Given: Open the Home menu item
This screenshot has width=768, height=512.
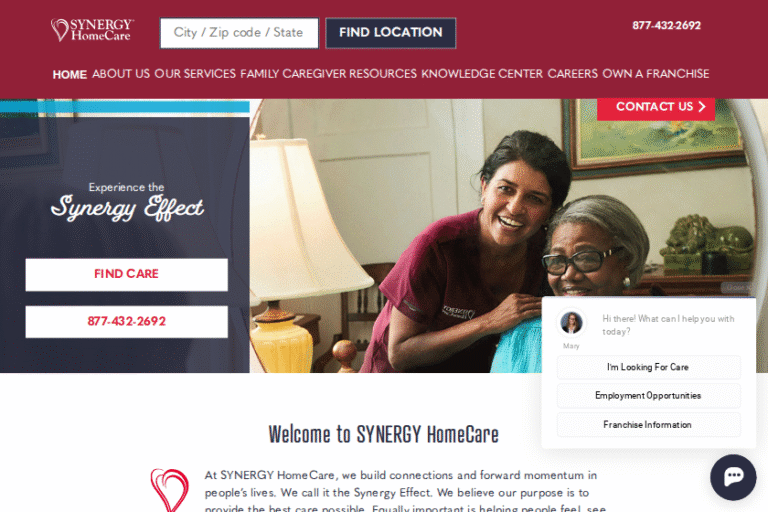Looking at the screenshot, I should [70, 74].
